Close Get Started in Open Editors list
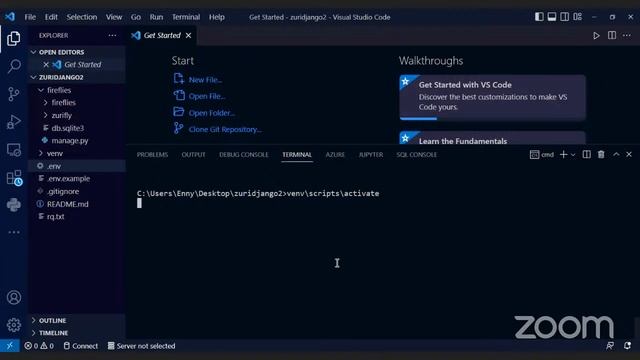Image resolution: width=640 pixels, height=360 pixels. (x=46, y=64)
